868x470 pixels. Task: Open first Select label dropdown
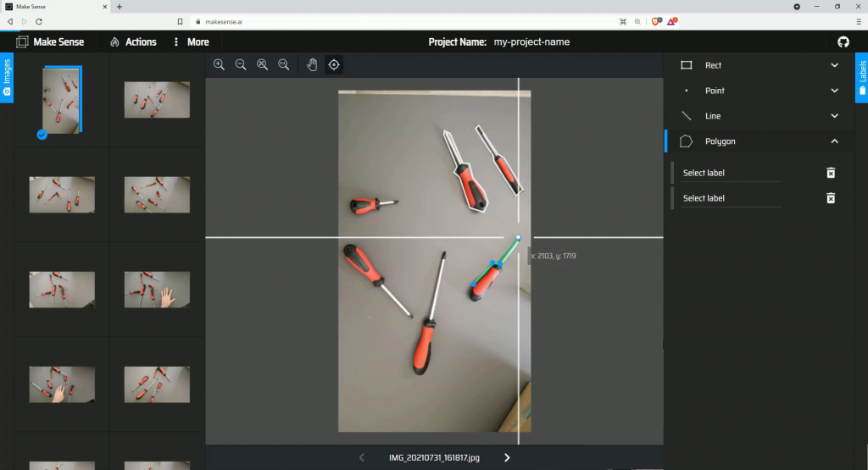click(x=731, y=173)
